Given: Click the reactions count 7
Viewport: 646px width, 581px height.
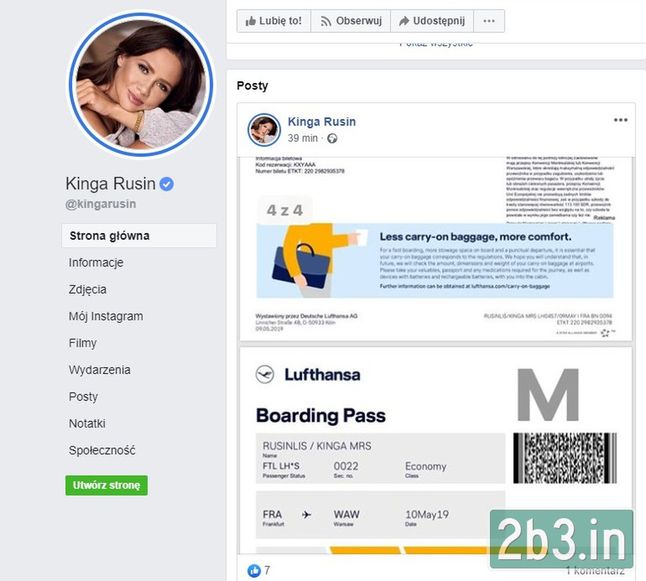Looking at the screenshot, I should tap(267, 570).
